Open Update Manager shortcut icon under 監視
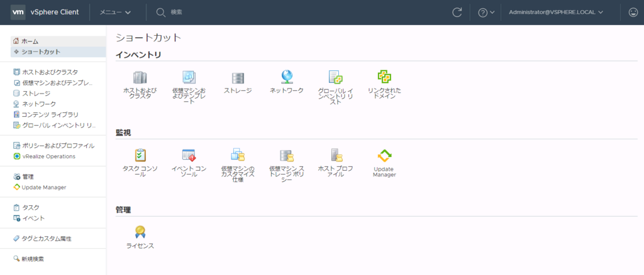This screenshot has width=644, height=275. tap(384, 155)
